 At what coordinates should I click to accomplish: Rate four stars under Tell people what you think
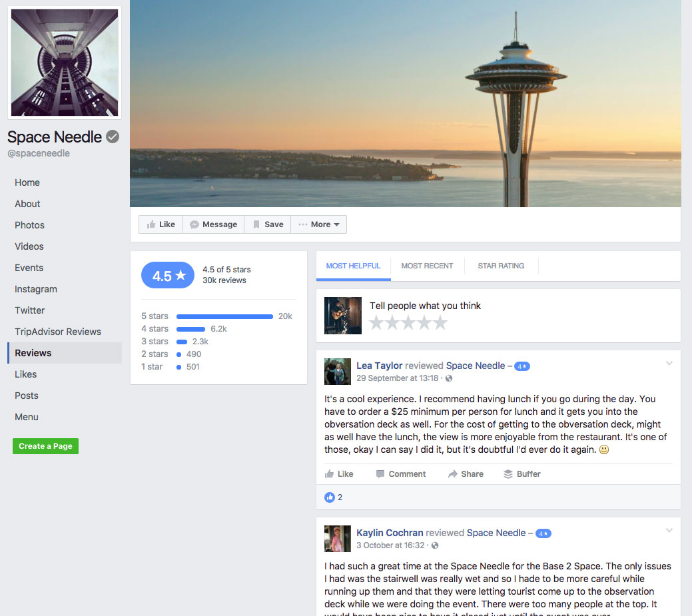[x=424, y=323]
